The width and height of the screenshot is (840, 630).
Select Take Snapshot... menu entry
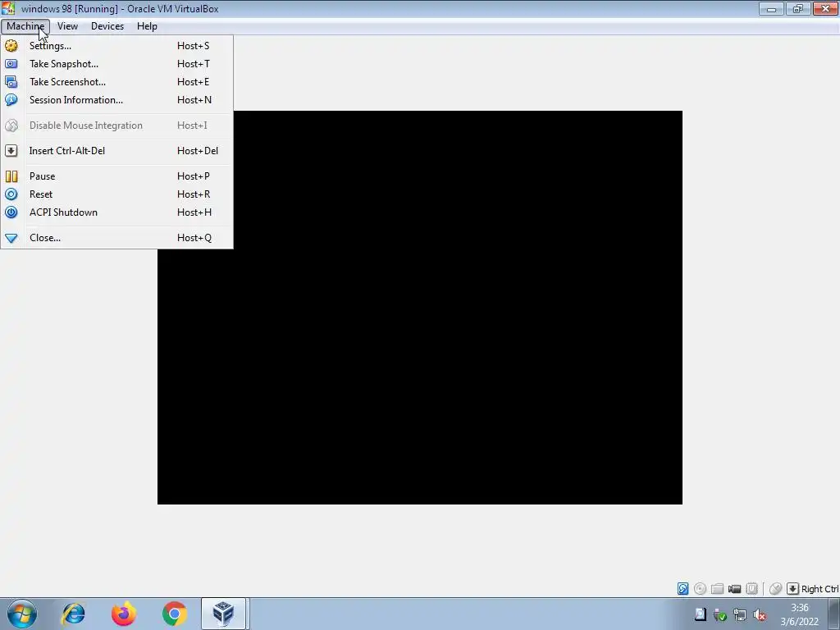coord(116,64)
